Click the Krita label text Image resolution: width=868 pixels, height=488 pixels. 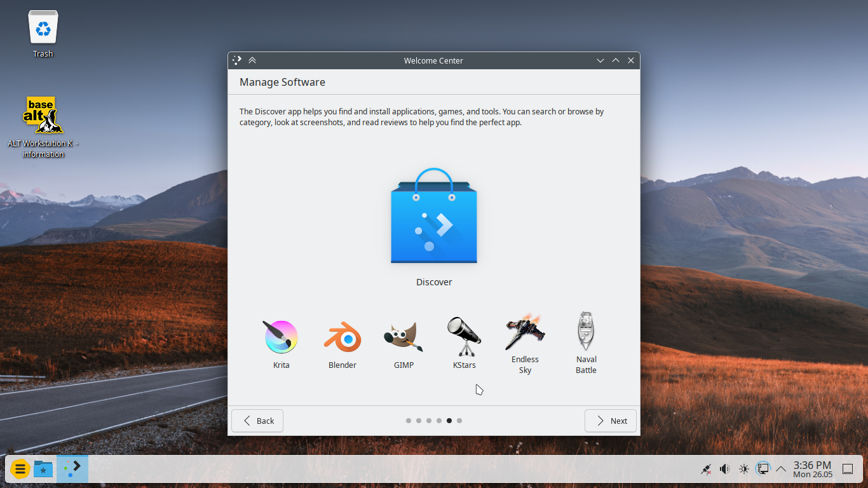pyautogui.click(x=281, y=365)
